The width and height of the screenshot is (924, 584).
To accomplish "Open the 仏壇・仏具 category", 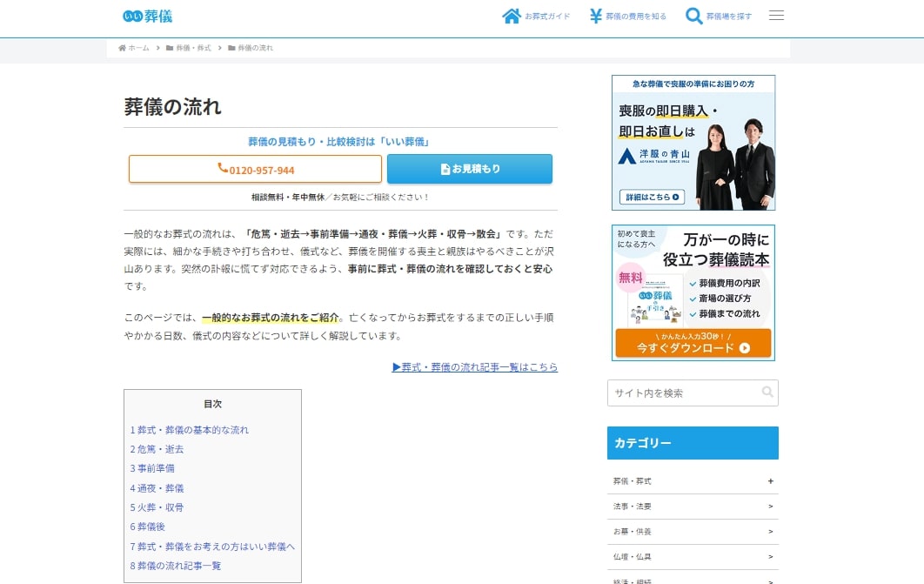I will point(770,556).
